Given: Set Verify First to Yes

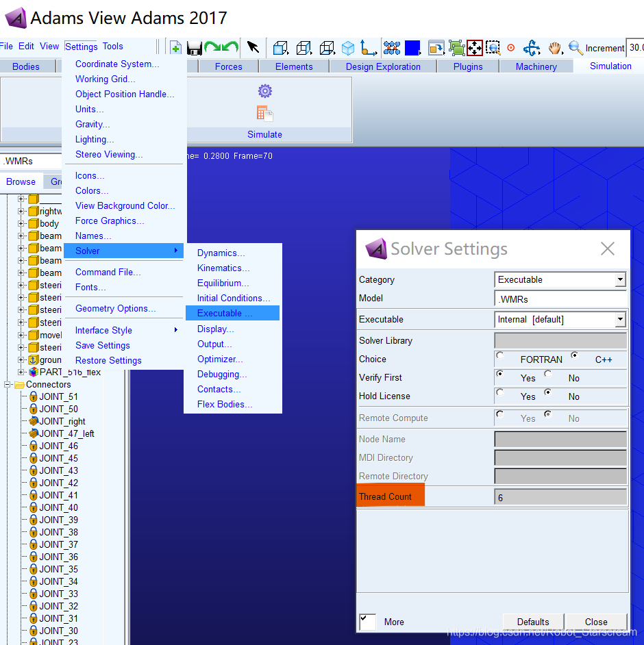Looking at the screenshot, I should tap(500, 373).
